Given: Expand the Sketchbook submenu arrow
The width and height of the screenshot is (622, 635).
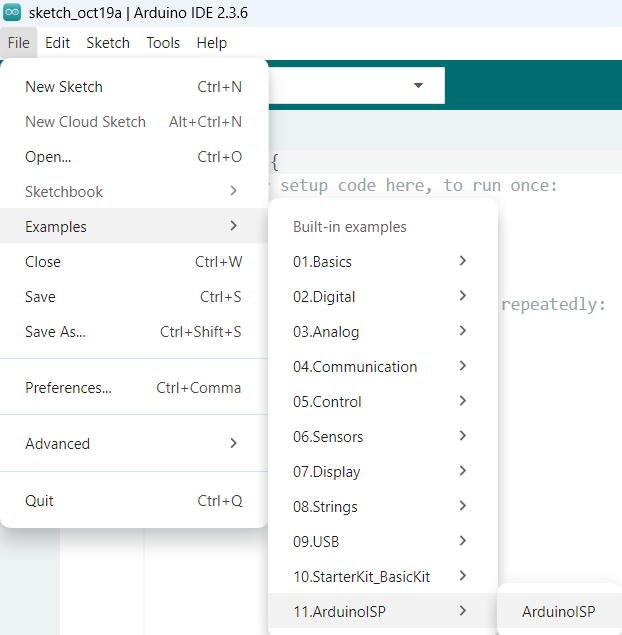Looking at the screenshot, I should coord(233,192).
